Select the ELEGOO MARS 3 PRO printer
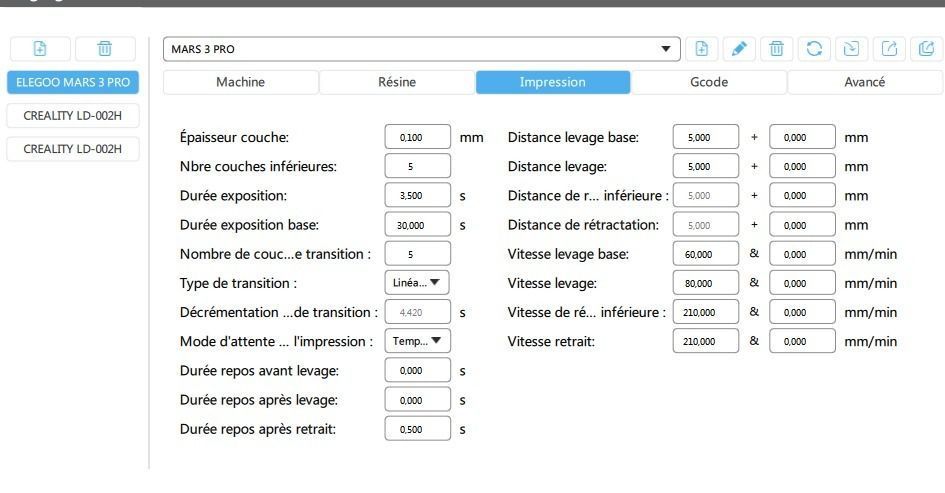Image resolution: width=945 pixels, height=493 pixels. tap(73, 82)
